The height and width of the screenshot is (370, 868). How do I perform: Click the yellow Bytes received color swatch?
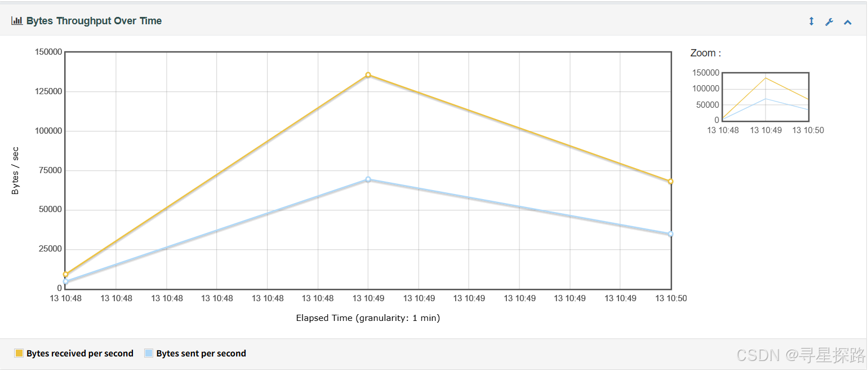pos(19,353)
